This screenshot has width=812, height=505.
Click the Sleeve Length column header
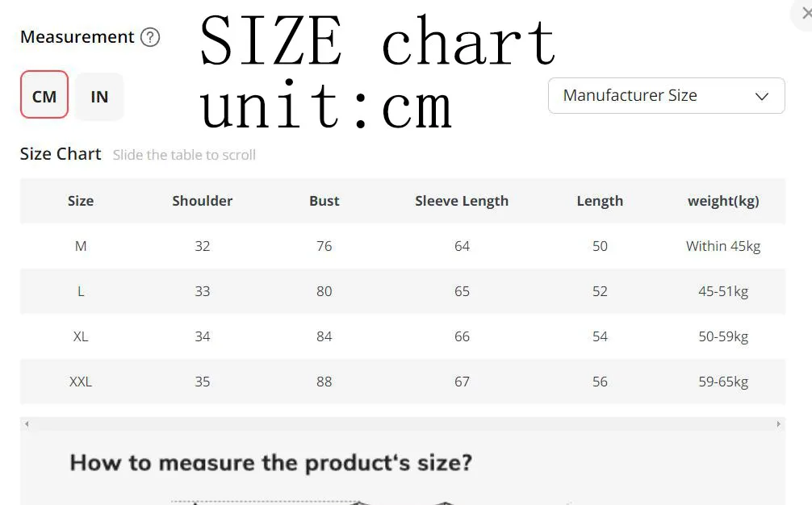[462, 201]
